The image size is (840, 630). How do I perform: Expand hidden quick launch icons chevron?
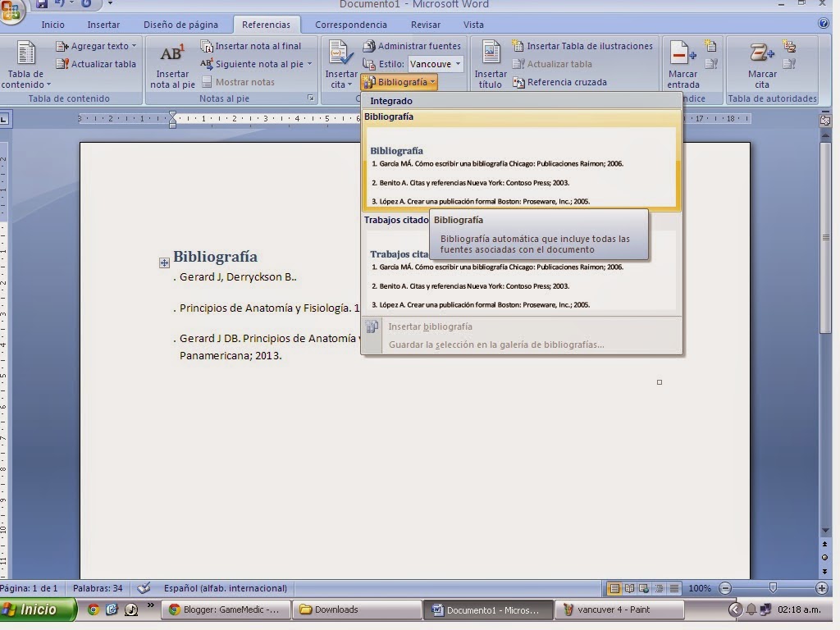(x=151, y=605)
